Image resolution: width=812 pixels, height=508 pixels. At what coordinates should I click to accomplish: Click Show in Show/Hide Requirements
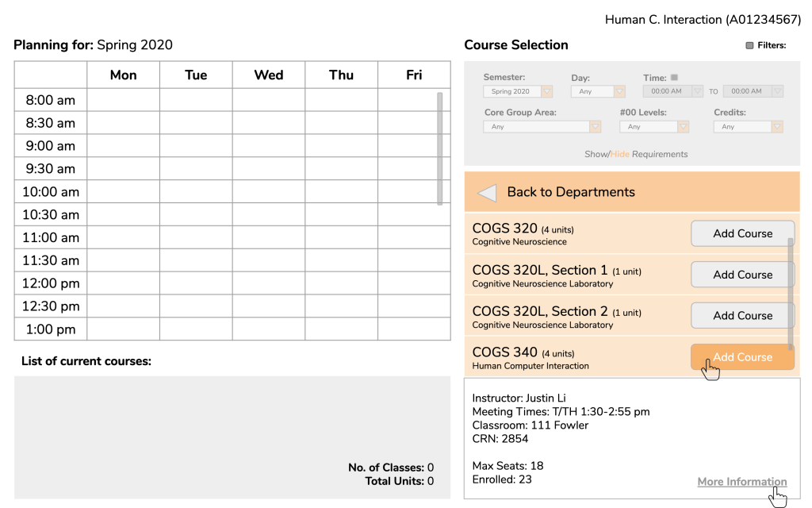pos(596,155)
